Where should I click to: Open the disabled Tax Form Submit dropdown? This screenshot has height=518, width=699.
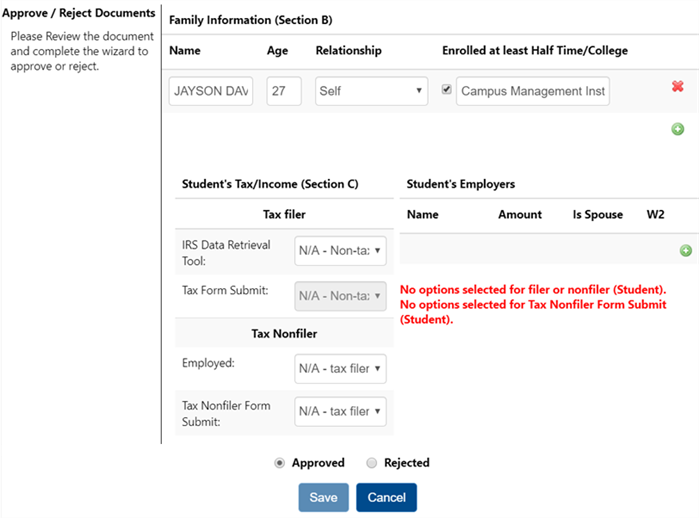[340, 296]
